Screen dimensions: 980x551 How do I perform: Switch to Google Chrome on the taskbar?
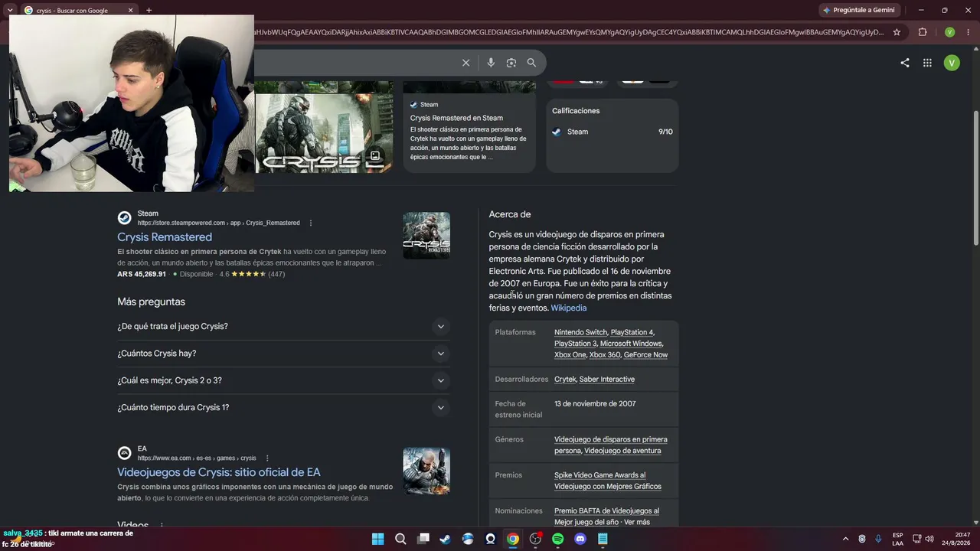click(x=513, y=539)
